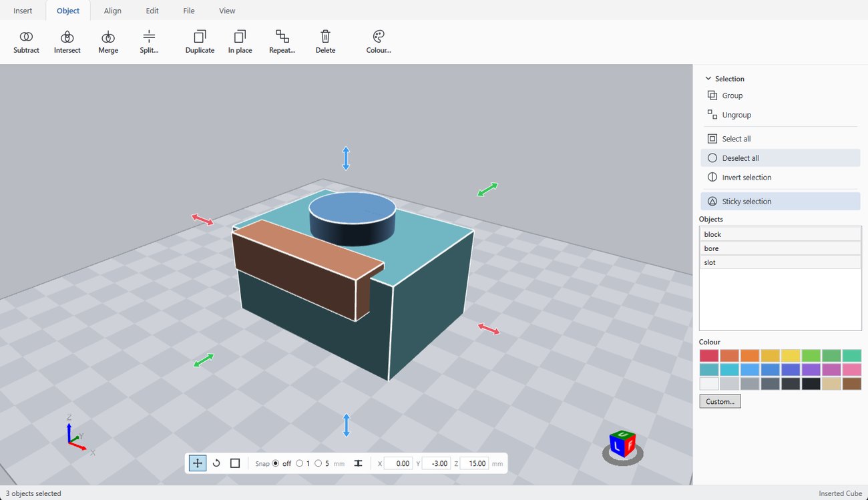Choose the Intersect tool

point(67,42)
